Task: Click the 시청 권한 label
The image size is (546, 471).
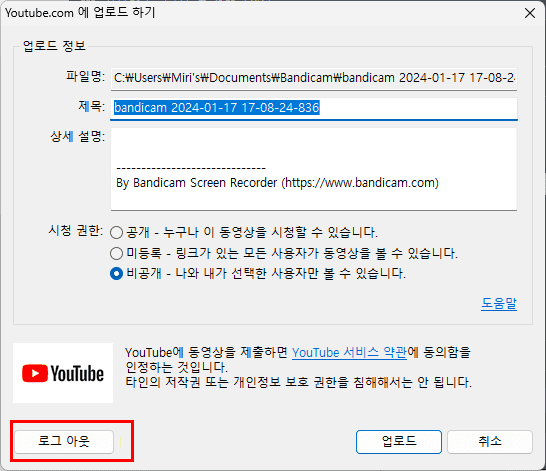Action: click(x=76, y=230)
